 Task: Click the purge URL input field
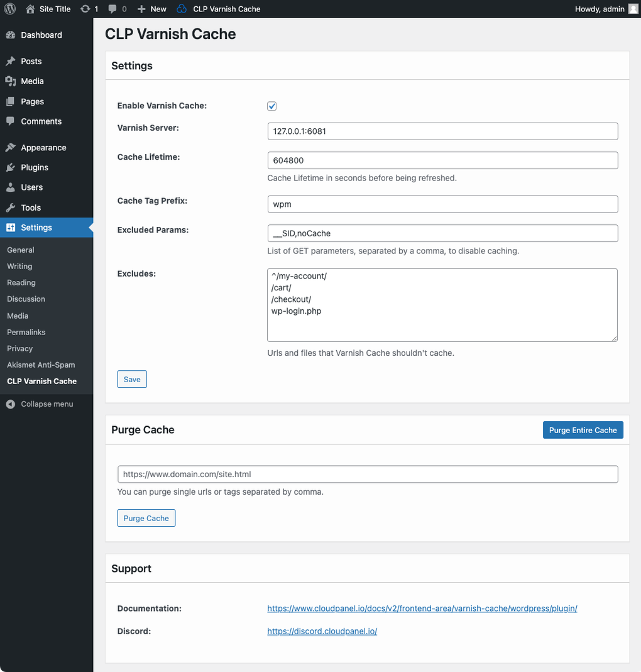click(367, 474)
